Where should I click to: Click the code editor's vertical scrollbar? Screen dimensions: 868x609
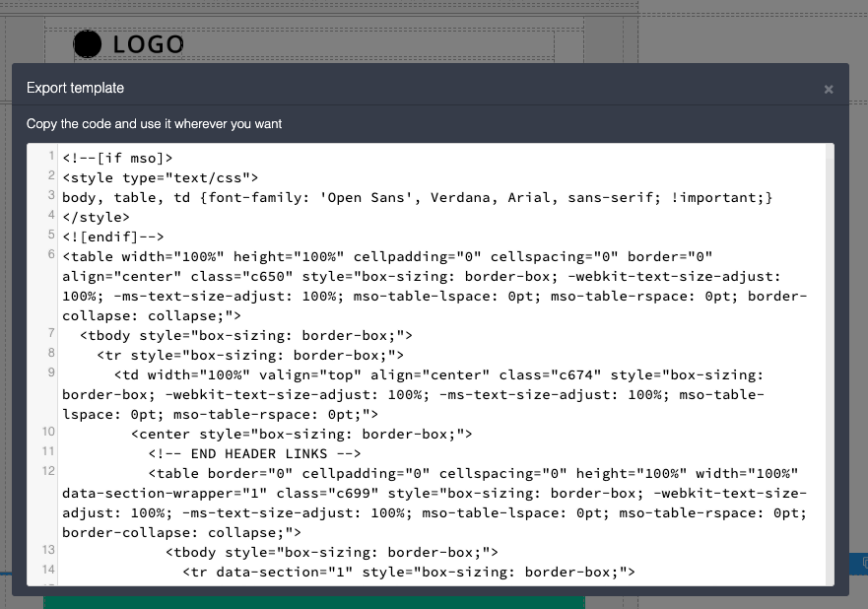[x=830, y=365]
